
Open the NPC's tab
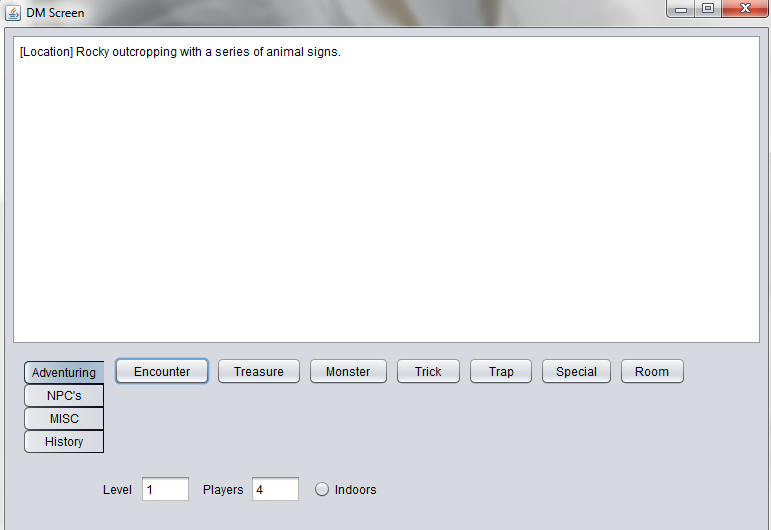coord(64,396)
